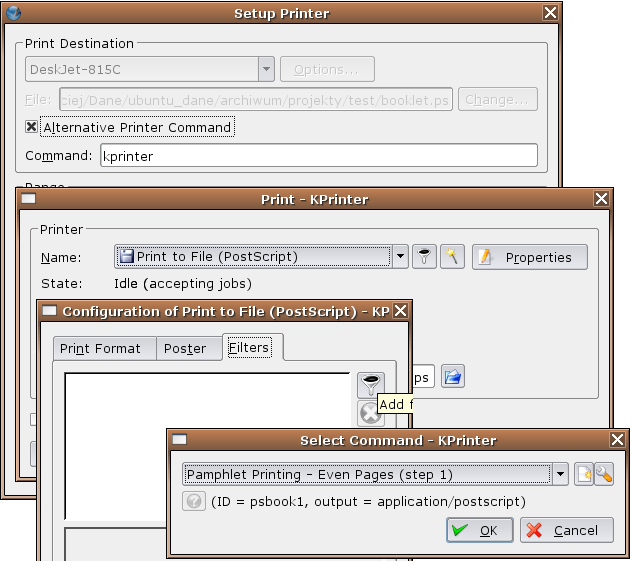Click the edit command wrench icon
Viewport: 633px width, 561px height.
click(604, 474)
